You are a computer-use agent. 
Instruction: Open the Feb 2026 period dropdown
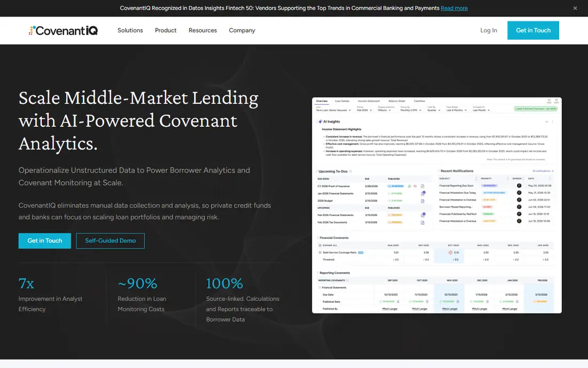(364, 110)
